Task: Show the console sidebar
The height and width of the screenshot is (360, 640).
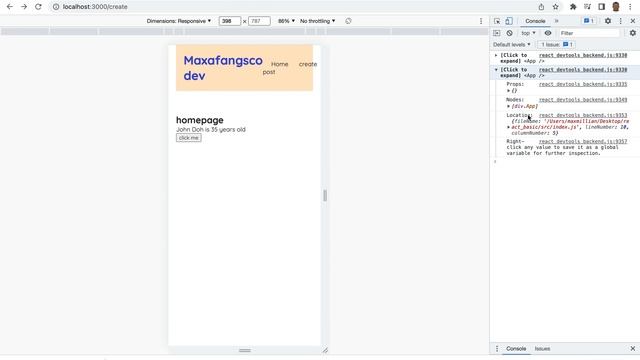Action: (497, 33)
